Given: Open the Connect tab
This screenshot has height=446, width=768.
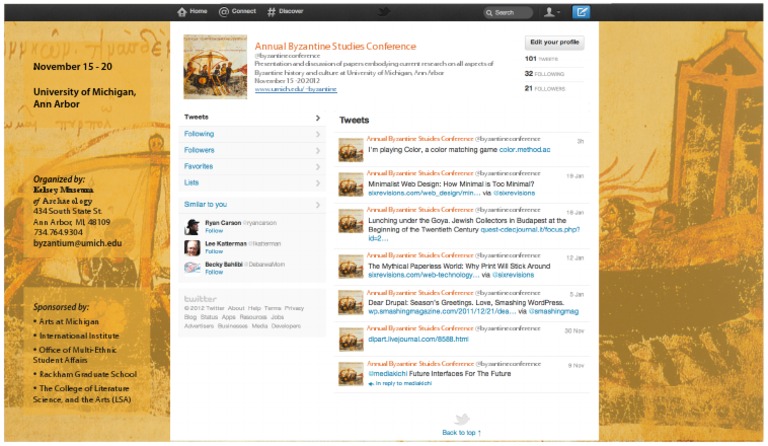Looking at the screenshot, I should 238,12.
